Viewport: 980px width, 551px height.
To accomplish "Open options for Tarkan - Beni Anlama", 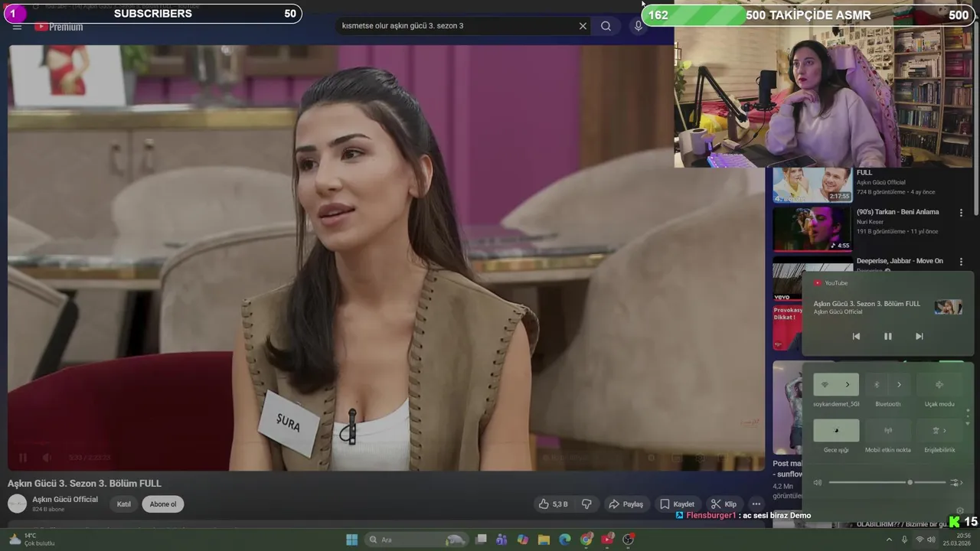I will pyautogui.click(x=961, y=213).
